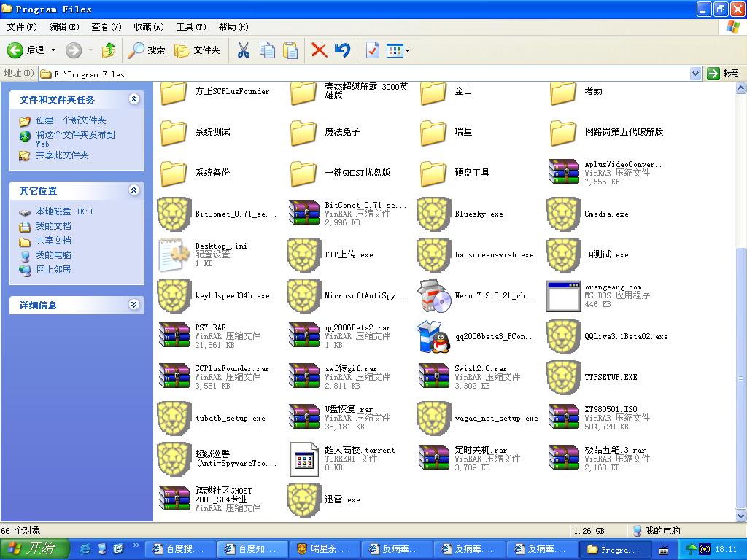Select the 一键GHOST优盘版 folder icon

[x=303, y=174]
